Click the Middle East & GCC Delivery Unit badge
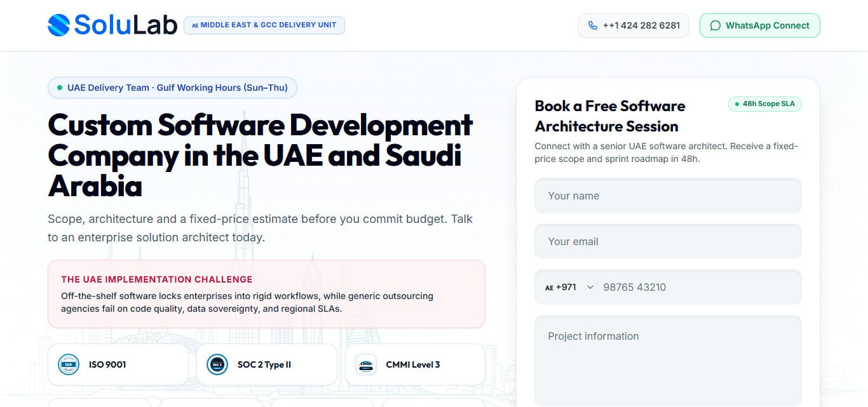The image size is (868, 407). [x=264, y=25]
